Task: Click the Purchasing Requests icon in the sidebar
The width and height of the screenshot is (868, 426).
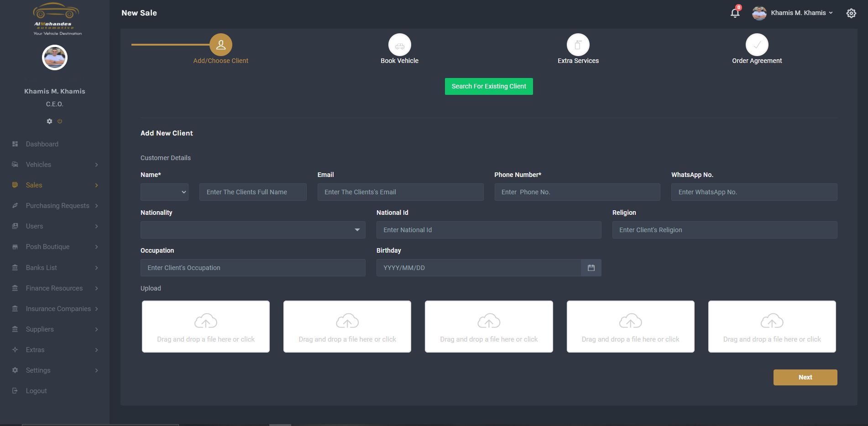Action: tap(15, 206)
